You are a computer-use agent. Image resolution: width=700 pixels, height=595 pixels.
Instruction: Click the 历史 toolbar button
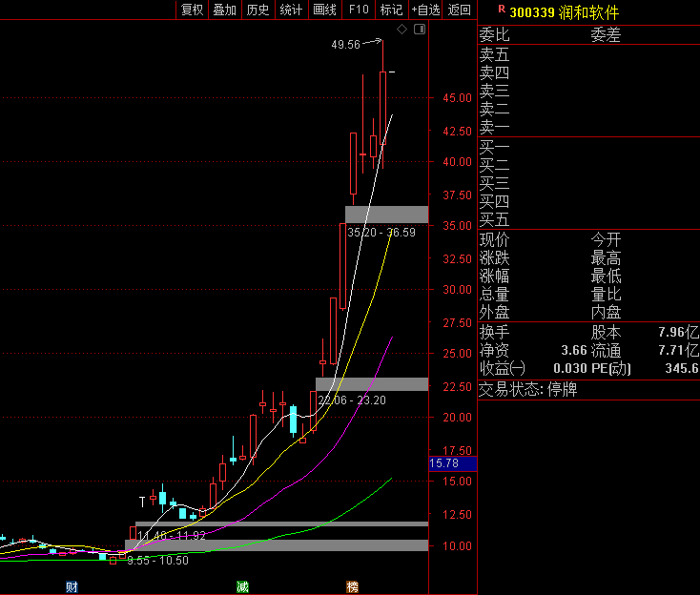pos(258,10)
